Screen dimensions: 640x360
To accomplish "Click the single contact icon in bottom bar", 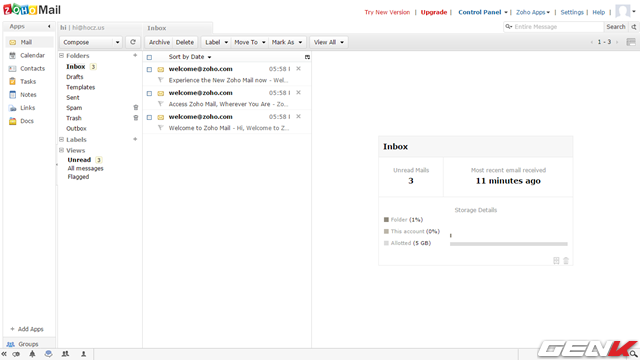I will (x=83, y=354).
